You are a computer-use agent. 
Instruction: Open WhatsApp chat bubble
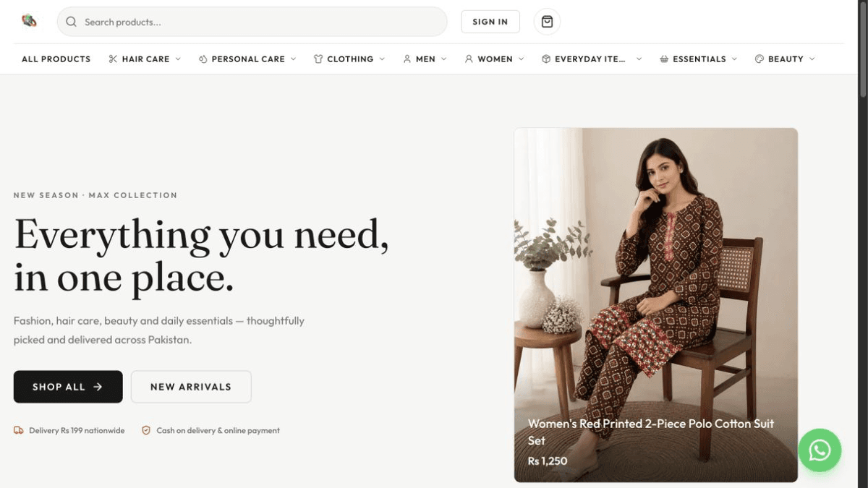tap(820, 450)
